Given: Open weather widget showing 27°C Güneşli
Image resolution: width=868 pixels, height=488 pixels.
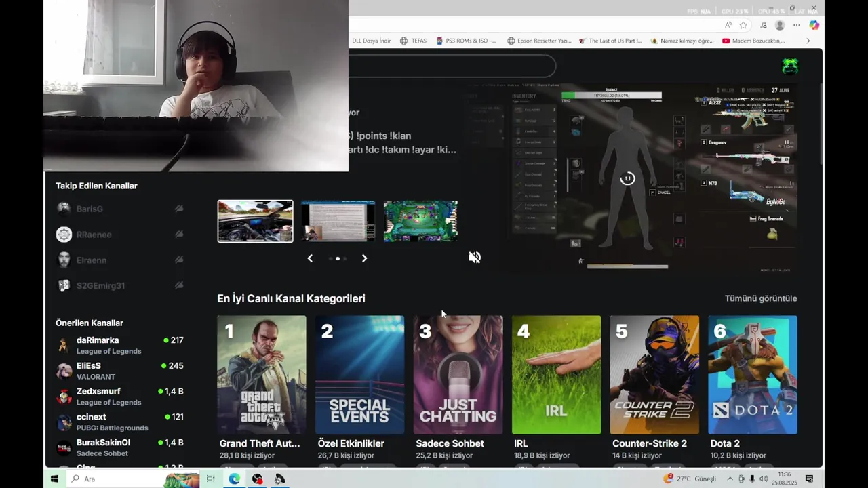Looking at the screenshot, I should [x=690, y=479].
